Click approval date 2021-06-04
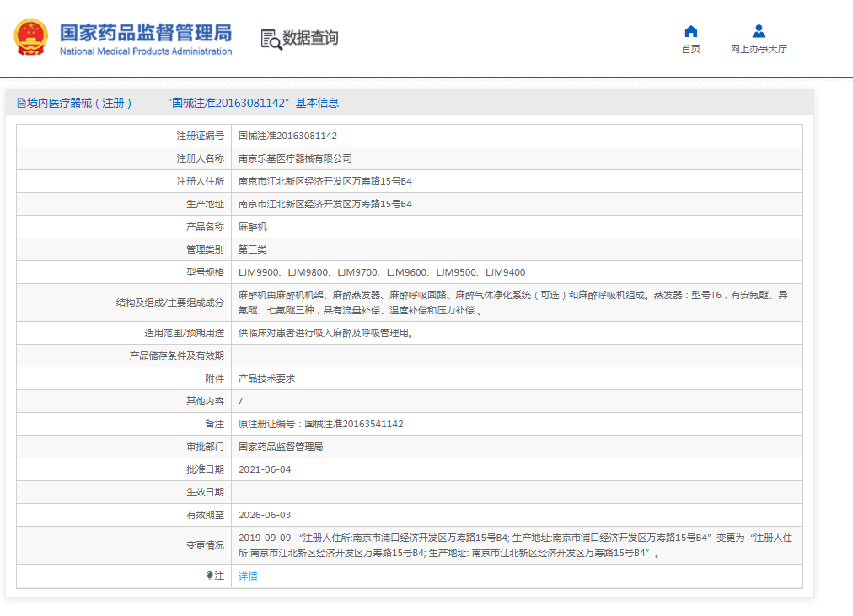 (x=265, y=469)
